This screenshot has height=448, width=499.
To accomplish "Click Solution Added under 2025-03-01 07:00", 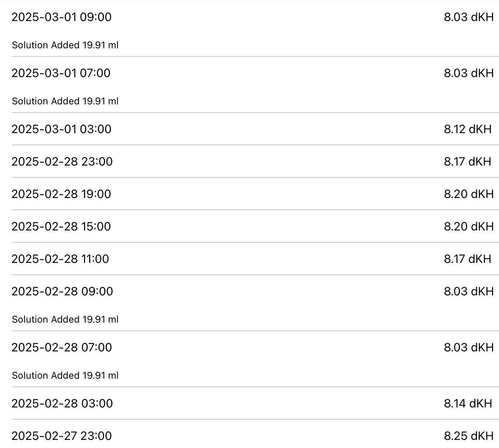I will (x=65, y=101).
